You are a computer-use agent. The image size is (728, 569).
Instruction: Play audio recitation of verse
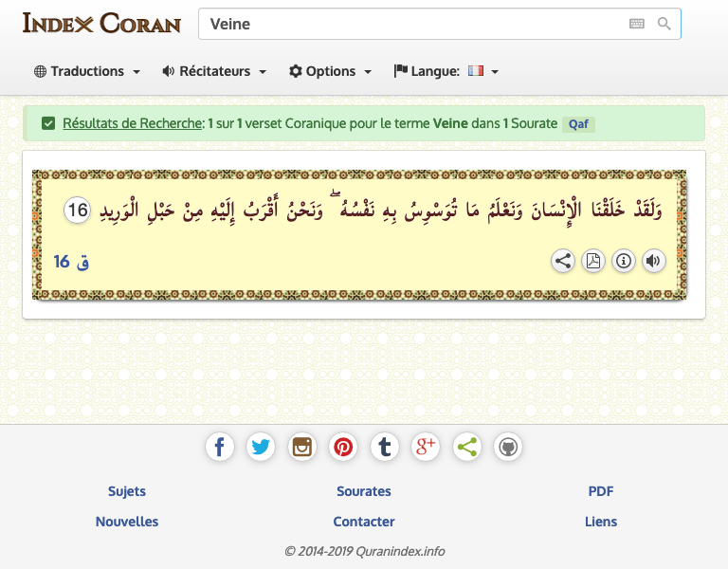(654, 261)
